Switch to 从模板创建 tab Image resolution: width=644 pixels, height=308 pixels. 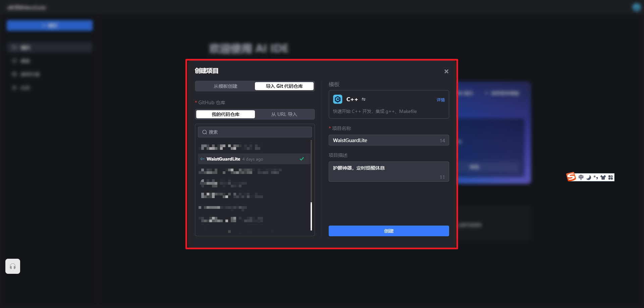click(x=225, y=86)
